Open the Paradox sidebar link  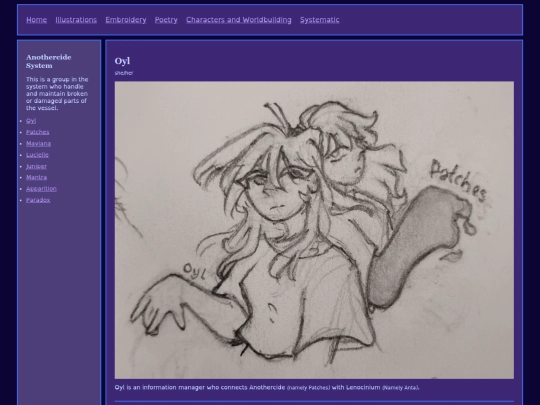click(38, 200)
